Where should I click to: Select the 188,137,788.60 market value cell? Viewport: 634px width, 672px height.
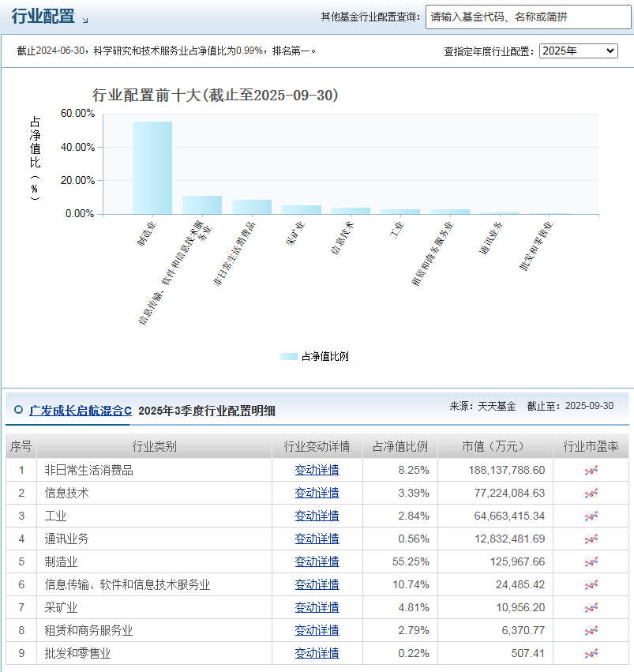click(495, 470)
